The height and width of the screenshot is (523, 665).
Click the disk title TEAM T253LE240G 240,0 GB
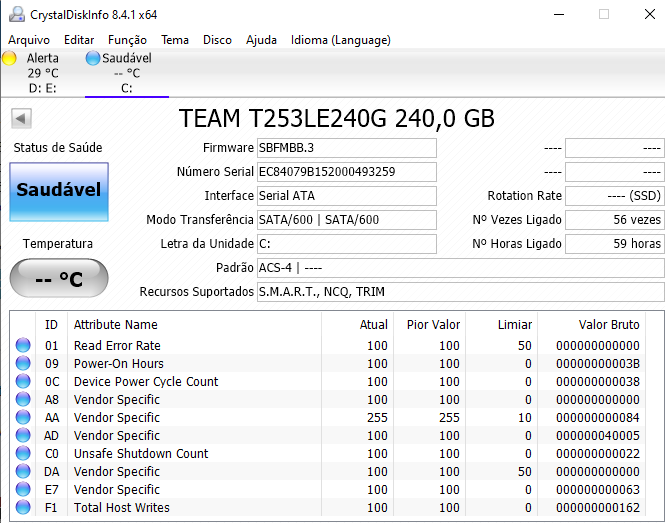tap(337, 118)
